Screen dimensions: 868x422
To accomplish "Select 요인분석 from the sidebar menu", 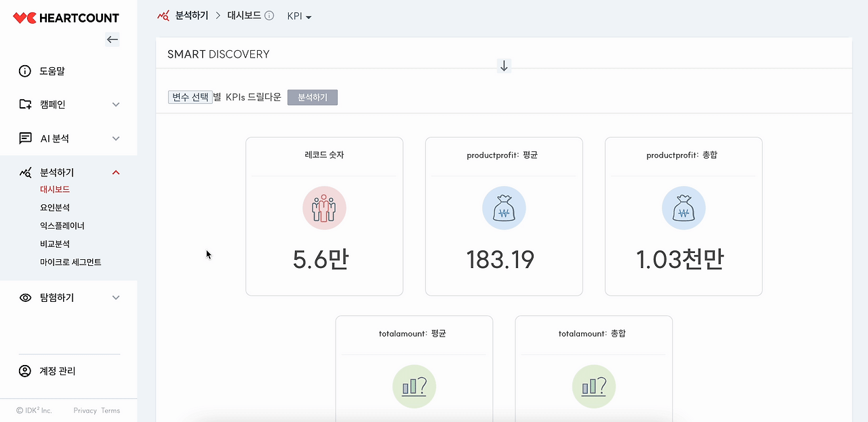I will (x=56, y=208).
